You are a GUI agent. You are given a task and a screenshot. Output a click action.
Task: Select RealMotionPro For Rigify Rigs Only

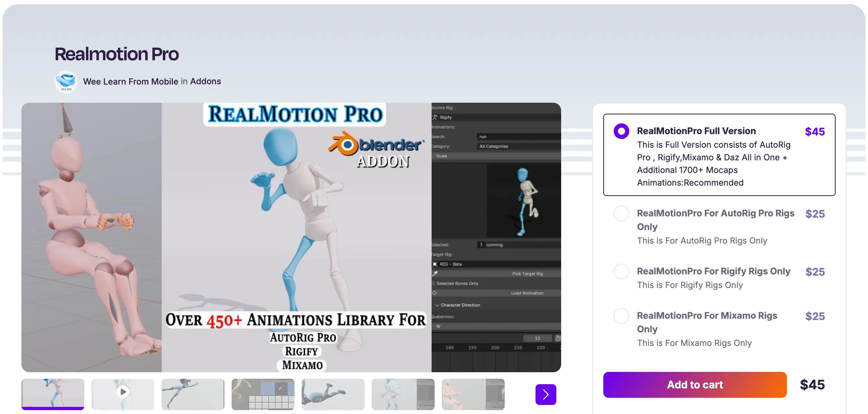pyautogui.click(x=621, y=271)
